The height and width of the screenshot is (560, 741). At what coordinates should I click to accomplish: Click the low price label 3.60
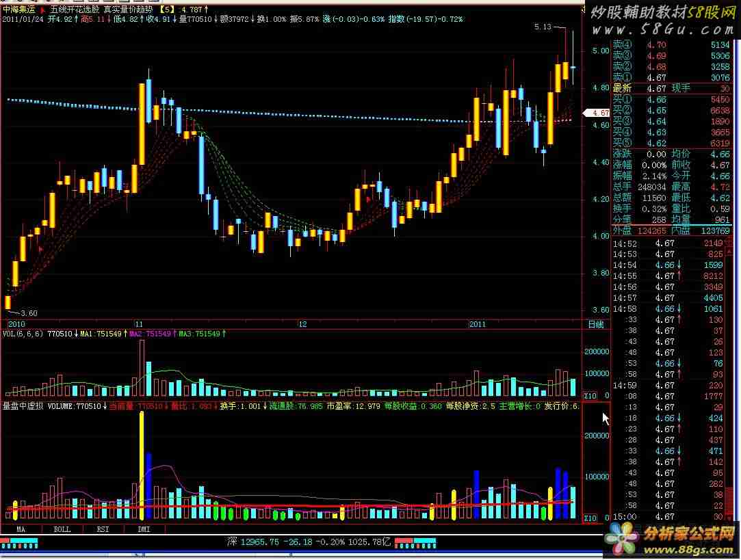click(29, 314)
